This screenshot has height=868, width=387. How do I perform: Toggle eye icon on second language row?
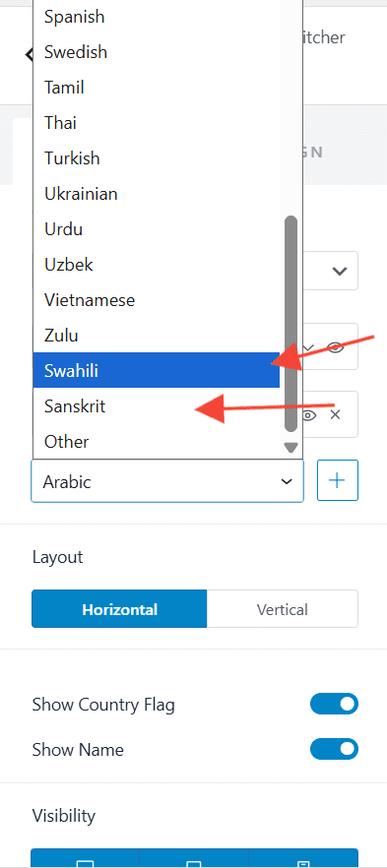coord(309,414)
